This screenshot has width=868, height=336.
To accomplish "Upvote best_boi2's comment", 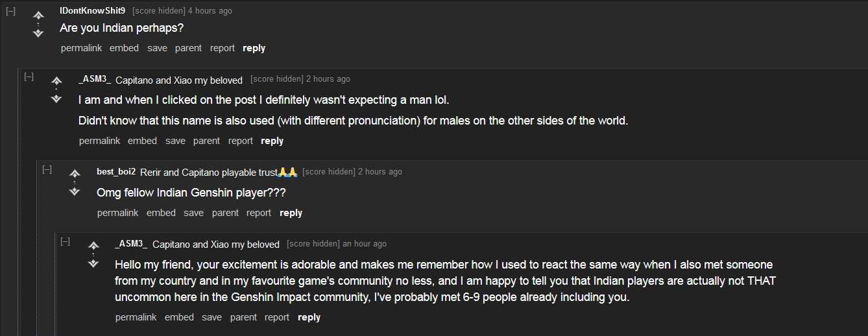I will pyautogui.click(x=75, y=173).
